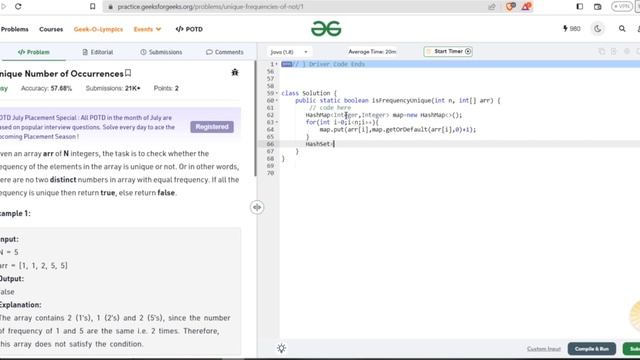The width and height of the screenshot is (640, 360).
Task: Click the 'Submissions: 21K+' text
Action: (x=113, y=88)
